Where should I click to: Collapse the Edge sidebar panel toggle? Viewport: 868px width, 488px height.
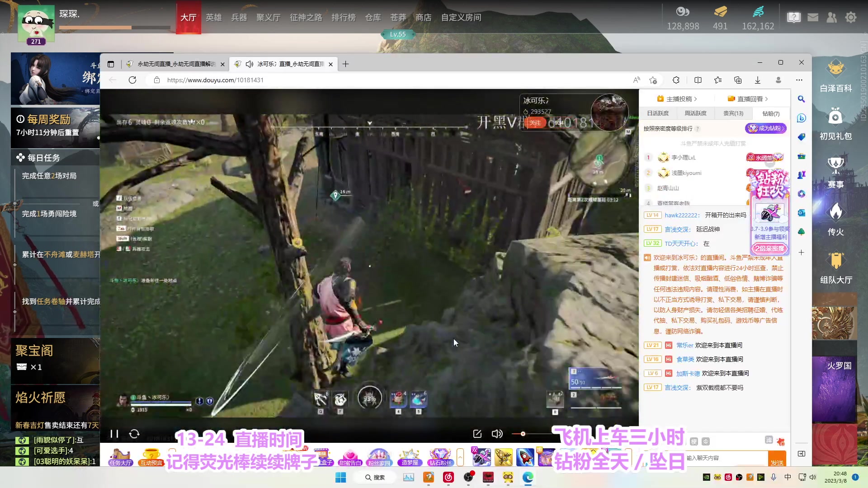pos(802,454)
